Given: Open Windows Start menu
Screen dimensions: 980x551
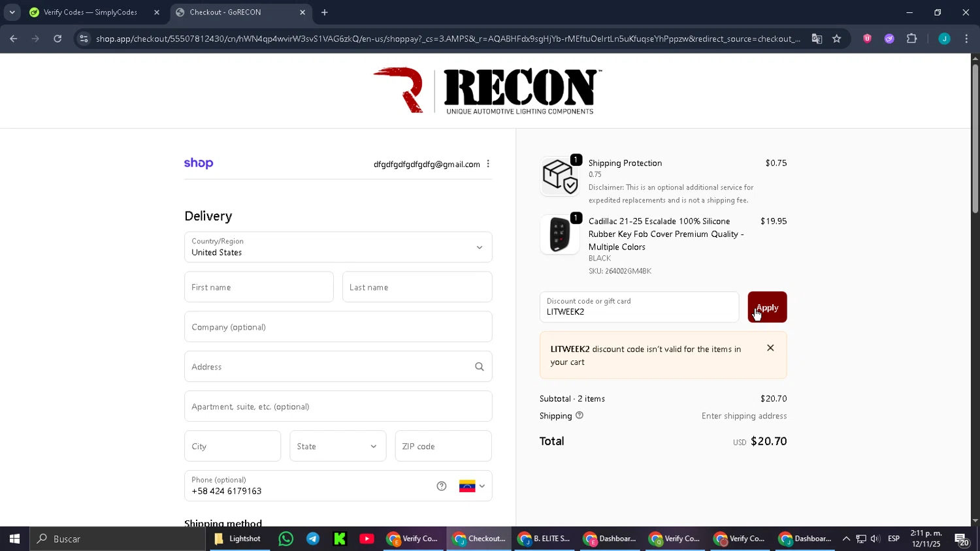Looking at the screenshot, I should (14, 539).
